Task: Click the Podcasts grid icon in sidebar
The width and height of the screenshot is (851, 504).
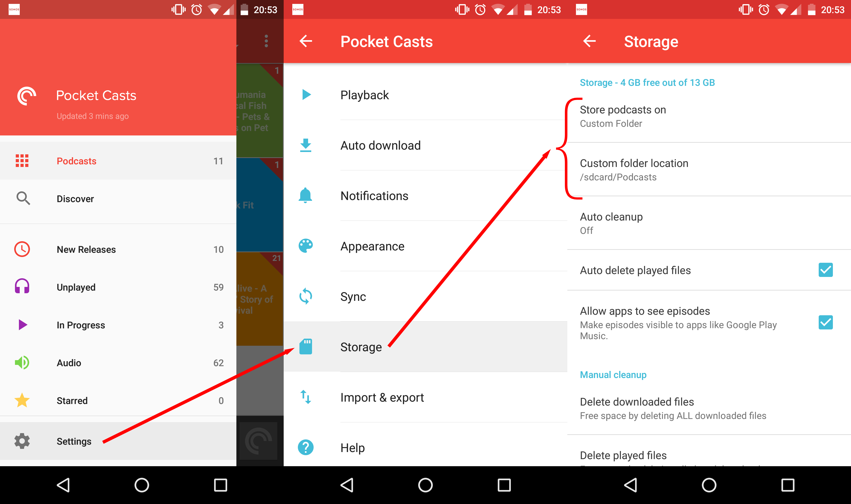Action: [22, 161]
